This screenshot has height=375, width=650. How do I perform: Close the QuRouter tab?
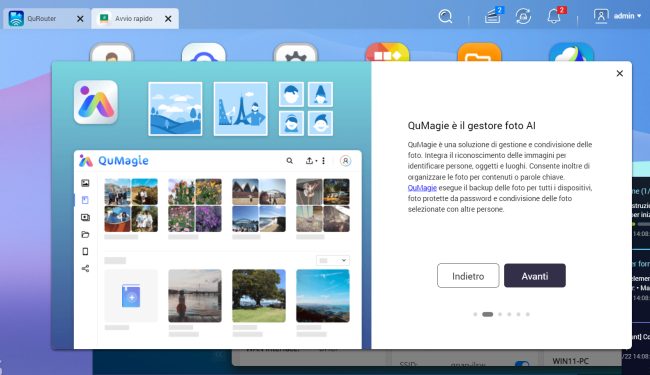click(x=80, y=19)
